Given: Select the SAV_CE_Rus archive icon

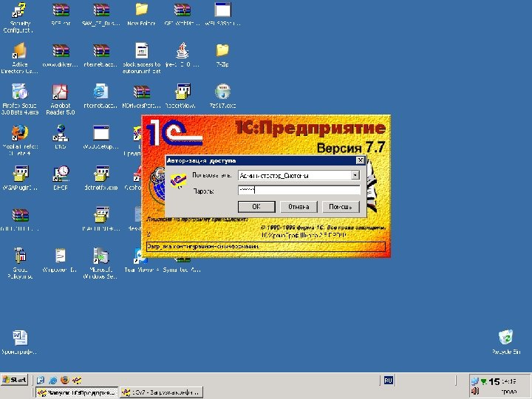Looking at the screenshot, I should [x=101, y=13].
